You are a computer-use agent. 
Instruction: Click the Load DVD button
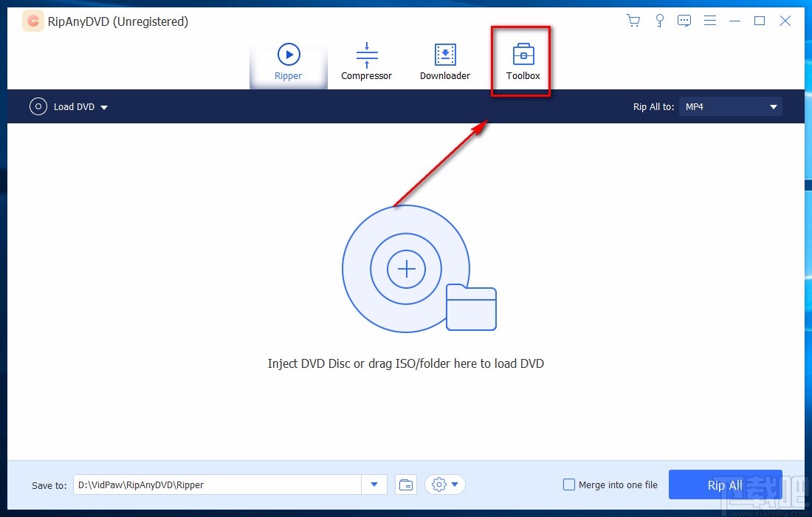69,106
